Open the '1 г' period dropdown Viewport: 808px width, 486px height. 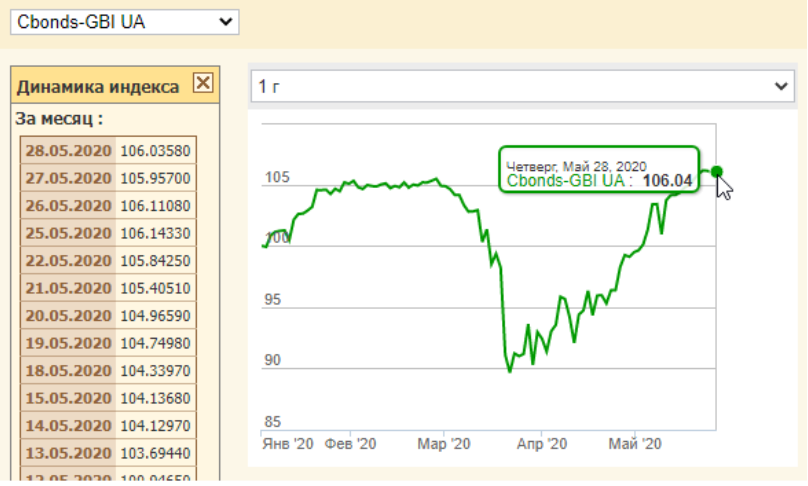tap(523, 87)
